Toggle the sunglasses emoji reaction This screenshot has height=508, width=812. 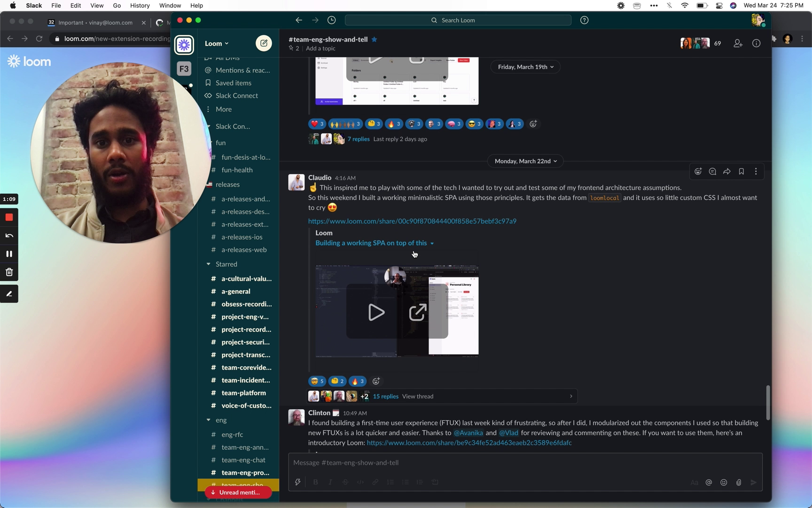point(474,124)
